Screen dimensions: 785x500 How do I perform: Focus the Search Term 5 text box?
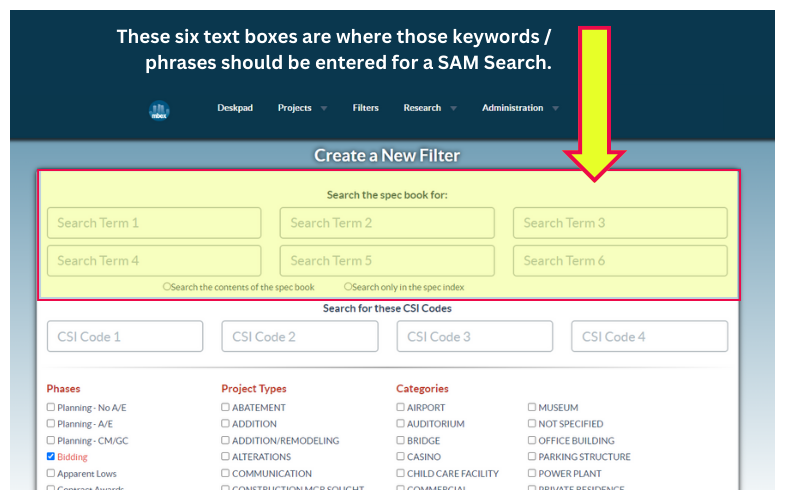point(387,261)
